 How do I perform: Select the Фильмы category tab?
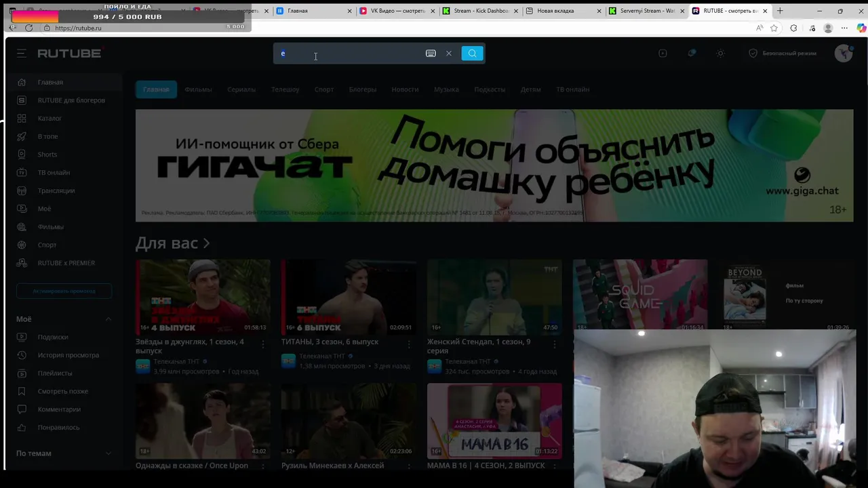pyautogui.click(x=198, y=89)
